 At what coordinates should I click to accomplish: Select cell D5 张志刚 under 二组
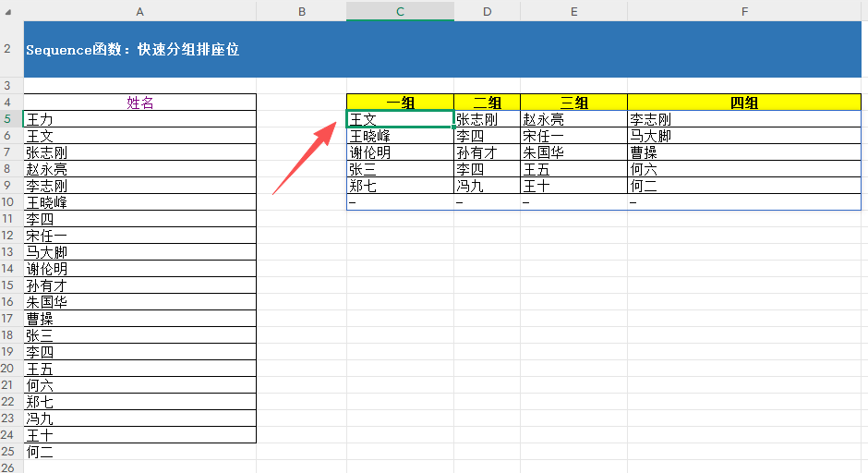pyautogui.click(x=488, y=119)
